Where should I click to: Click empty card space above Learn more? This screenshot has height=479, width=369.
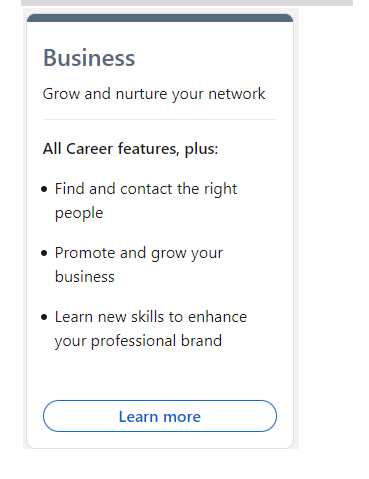(160, 375)
